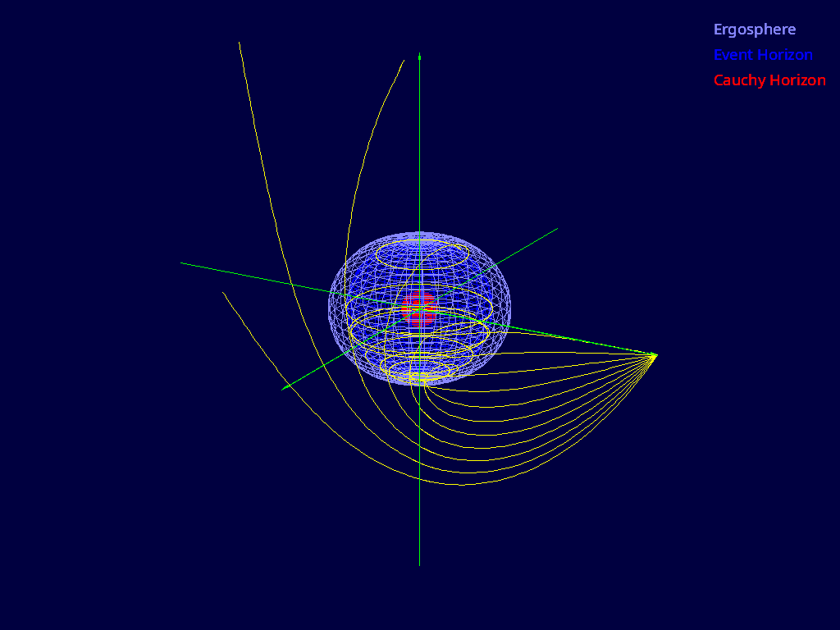The height and width of the screenshot is (630, 840).
Task: Click the upper end of the yellow curve near the vertical axis
Action: pos(404,60)
